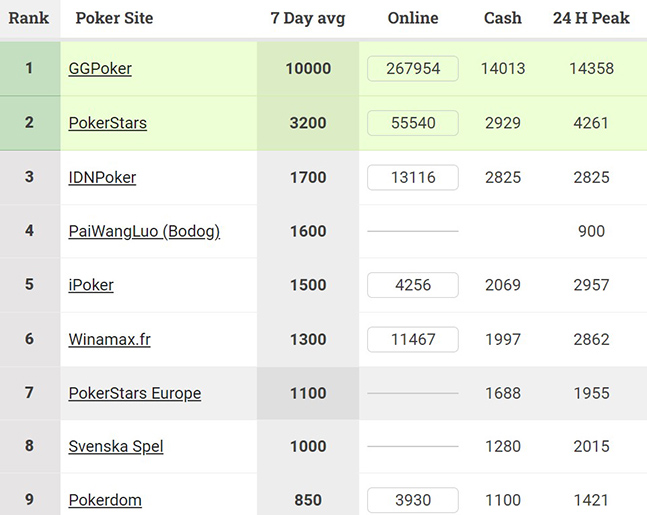647x515 pixels.
Task: Open the Pokerdom site link
Action: 105,500
